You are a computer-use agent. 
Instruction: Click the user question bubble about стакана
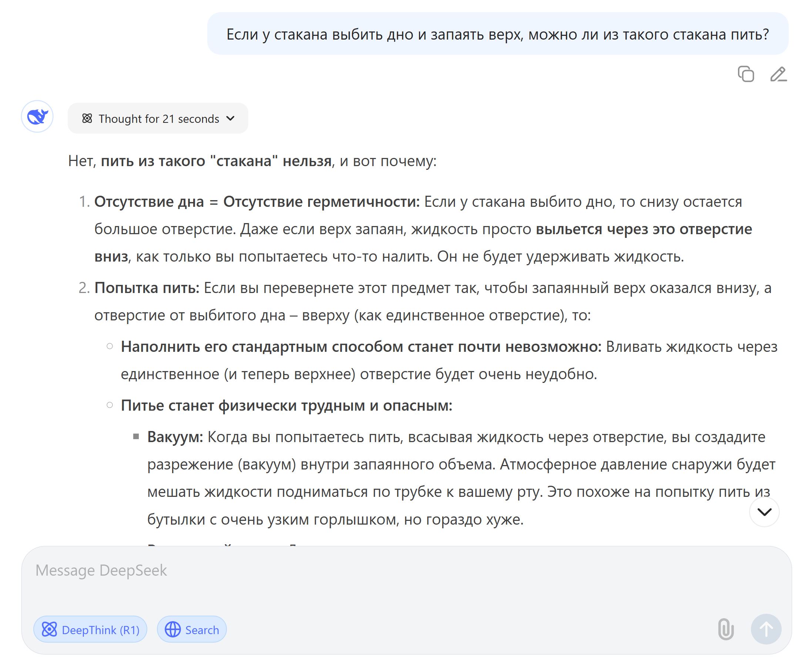click(x=497, y=34)
